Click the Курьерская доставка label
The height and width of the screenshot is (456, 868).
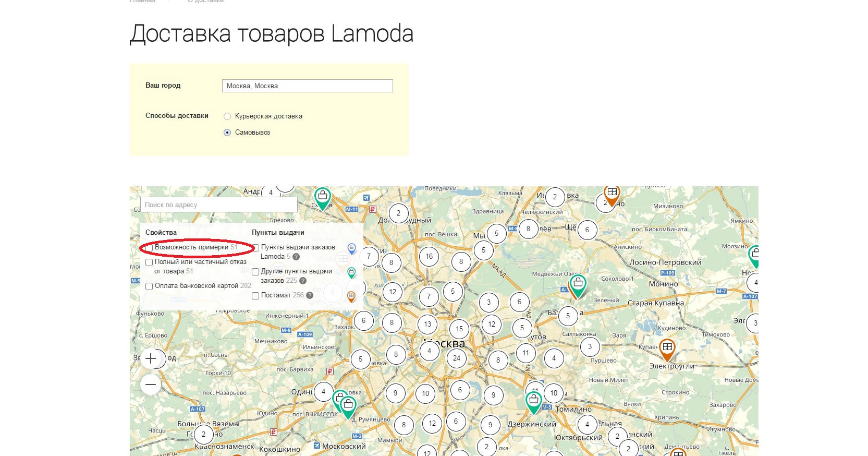[268, 116]
